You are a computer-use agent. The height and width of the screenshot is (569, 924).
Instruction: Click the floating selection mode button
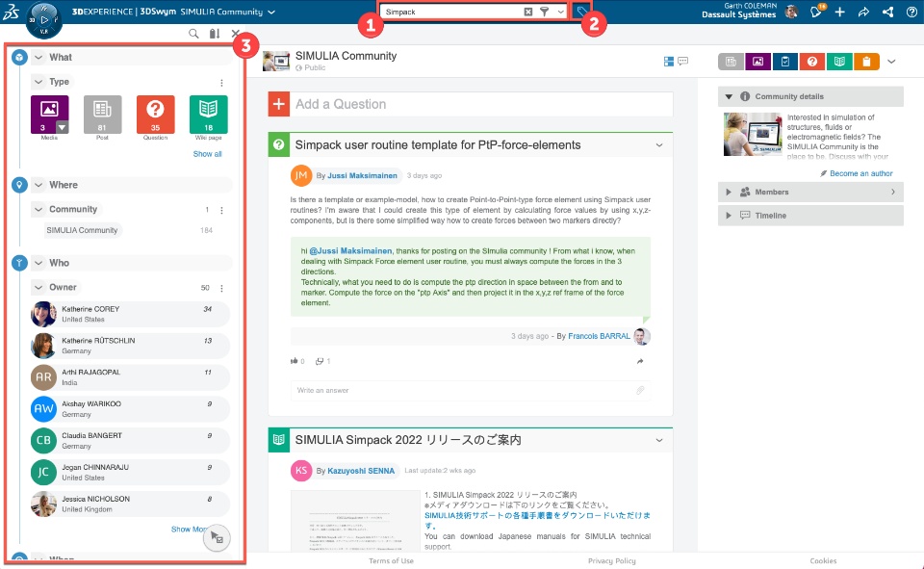coord(217,538)
